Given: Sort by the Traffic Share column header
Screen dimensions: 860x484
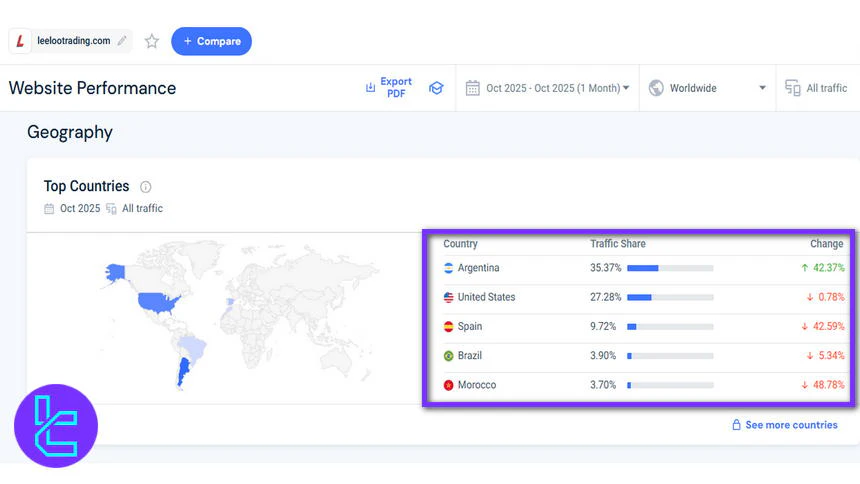Looking at the screenshot, I should [x=617, y=244].
